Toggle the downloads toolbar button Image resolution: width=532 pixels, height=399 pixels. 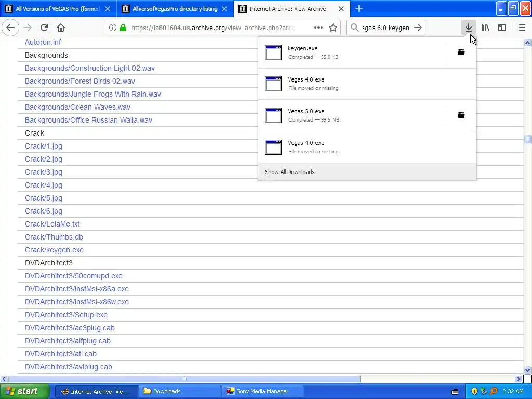[468, 28]
